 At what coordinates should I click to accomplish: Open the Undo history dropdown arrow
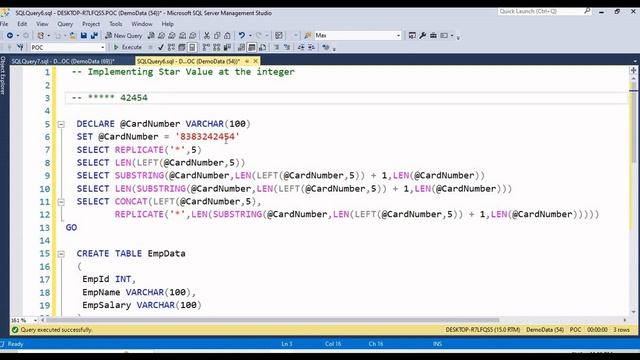[x=250, y=36]
